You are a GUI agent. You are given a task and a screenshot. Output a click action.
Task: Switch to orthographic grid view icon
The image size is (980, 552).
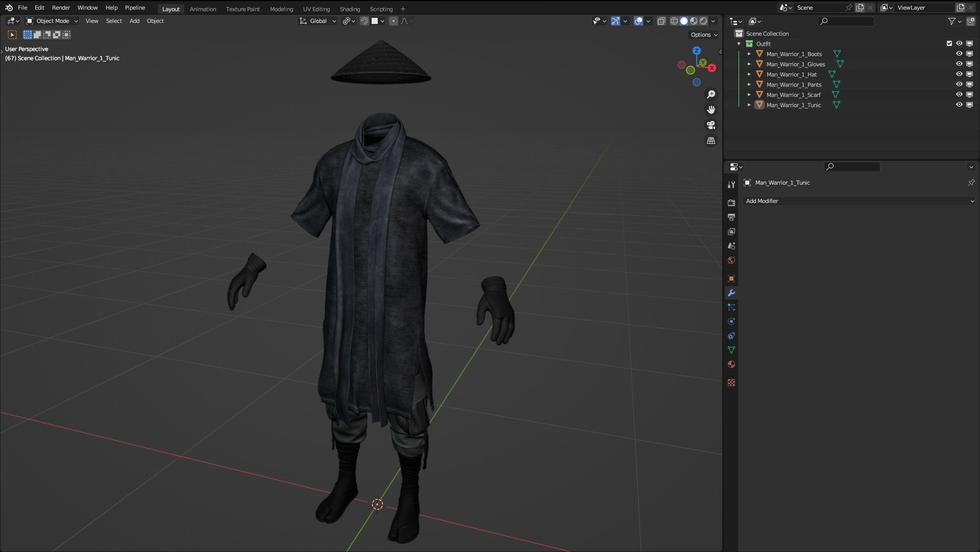click(x=710, y=140)
